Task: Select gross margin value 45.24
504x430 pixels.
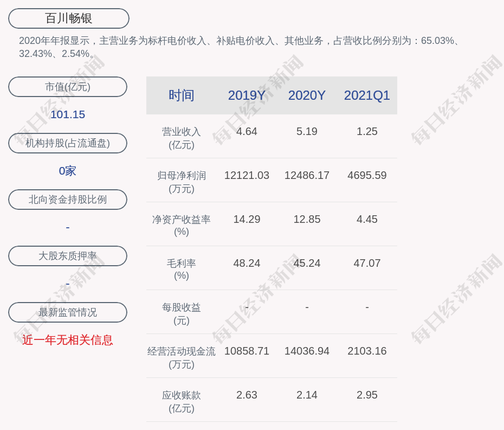Action: point(307,264)
